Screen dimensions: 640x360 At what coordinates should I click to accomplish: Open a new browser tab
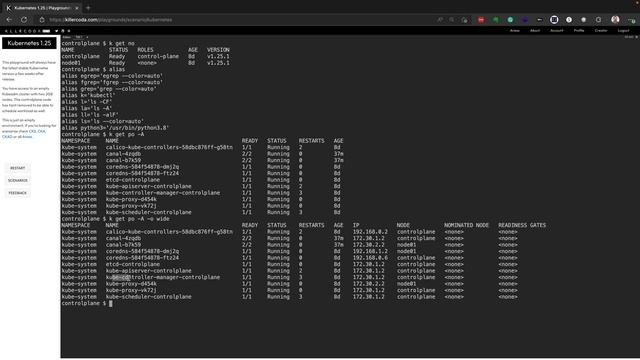point(88,8)
